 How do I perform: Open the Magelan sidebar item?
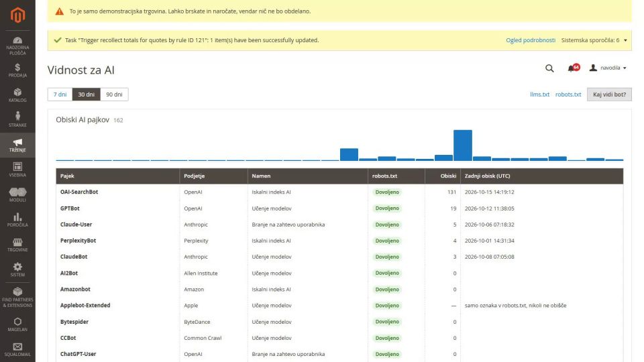pos(17,324)
